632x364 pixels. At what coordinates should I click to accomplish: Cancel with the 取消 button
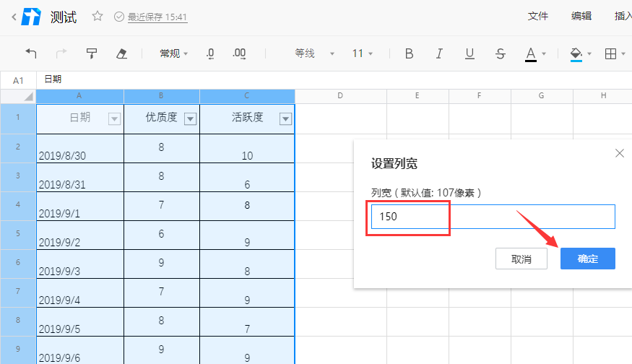pyautogui.click(x=521, y=259)
